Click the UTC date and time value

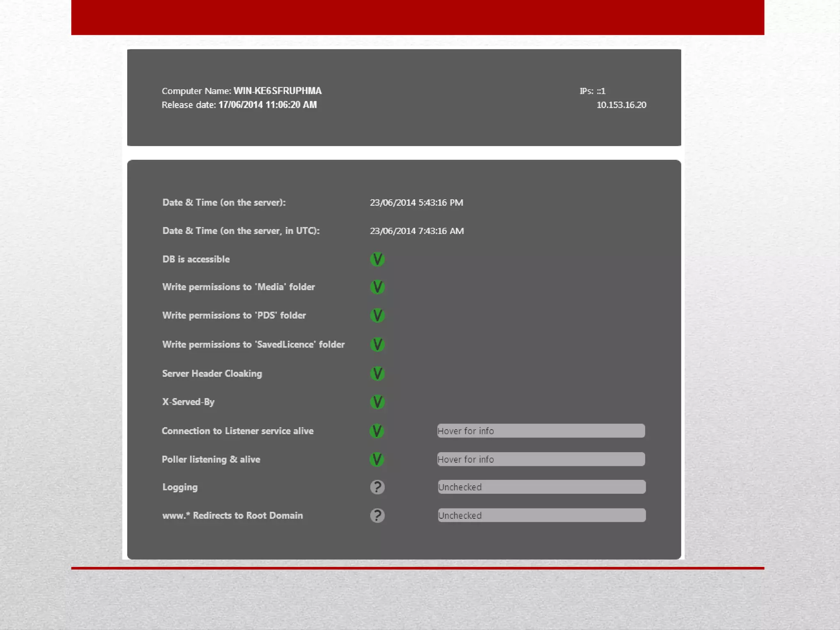coord(417,231)
